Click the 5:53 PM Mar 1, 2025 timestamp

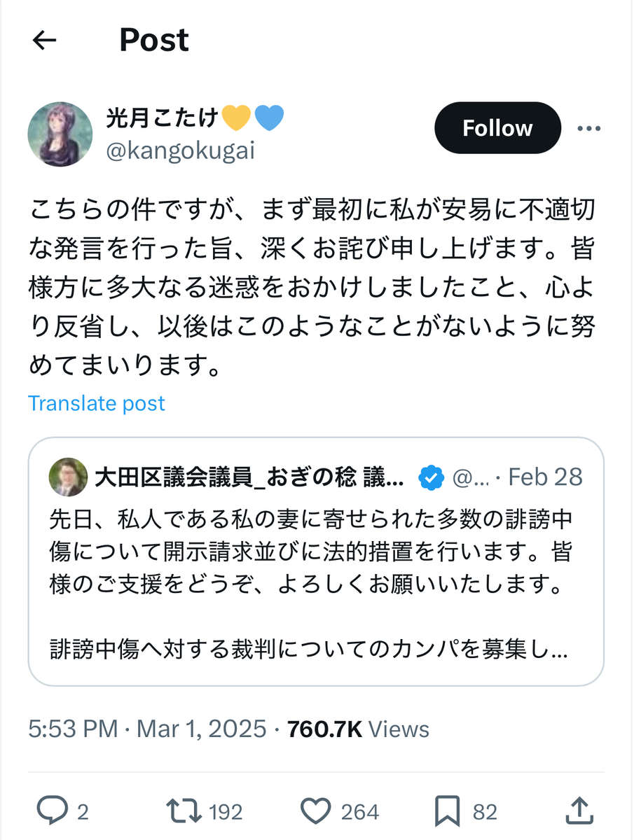(x=148, y=729)
